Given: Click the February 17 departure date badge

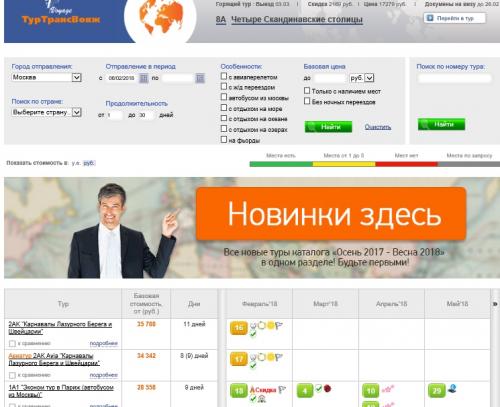Looking at the screenshot, I should 239,359.
